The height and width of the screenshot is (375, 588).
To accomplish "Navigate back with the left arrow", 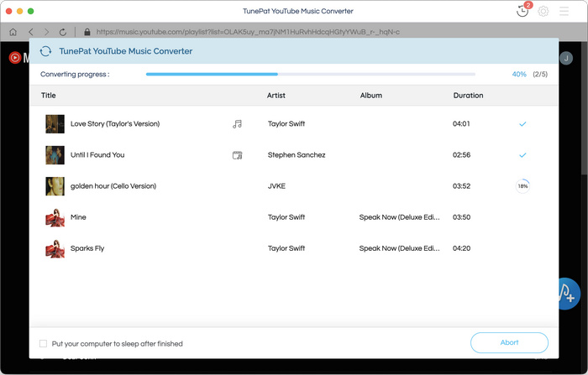I will point(31,32).
